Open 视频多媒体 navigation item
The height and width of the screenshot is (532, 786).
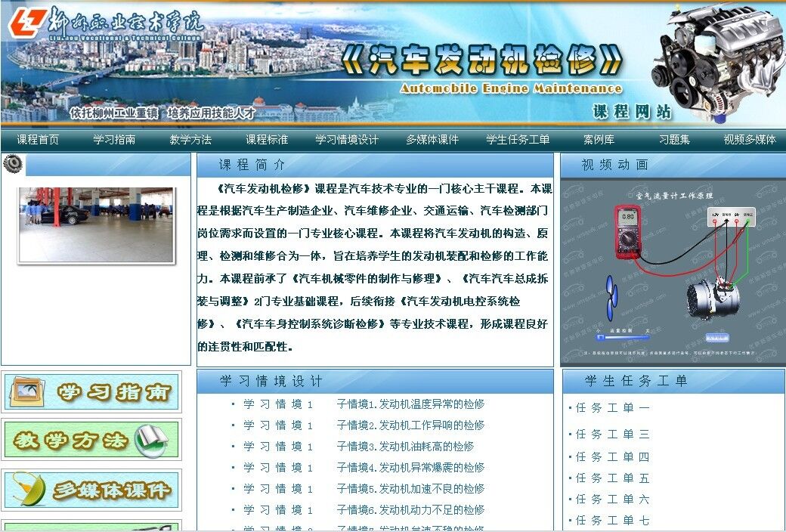tap(749, 140)
